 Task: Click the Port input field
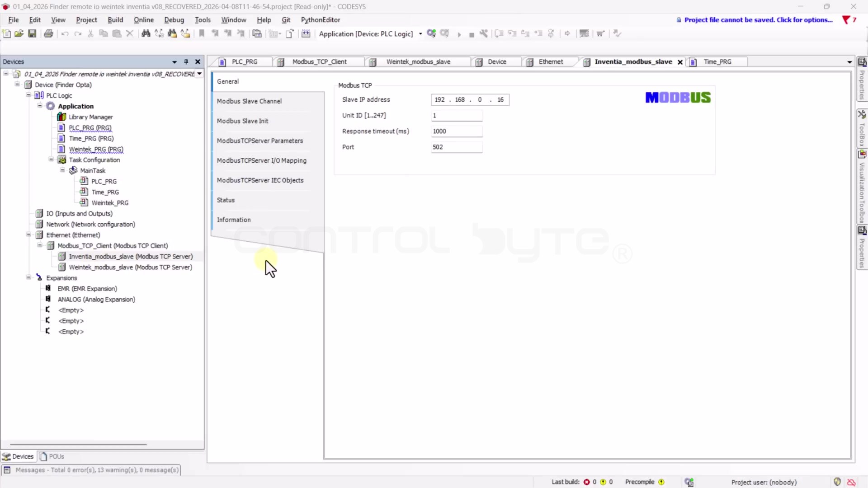457,147
